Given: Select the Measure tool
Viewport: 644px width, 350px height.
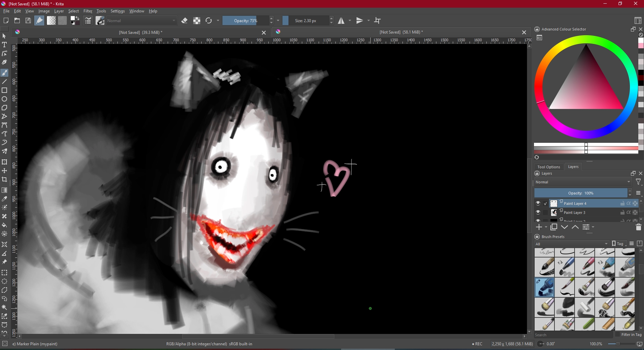Looking at the screenshot, I should [x=4, y=253].
